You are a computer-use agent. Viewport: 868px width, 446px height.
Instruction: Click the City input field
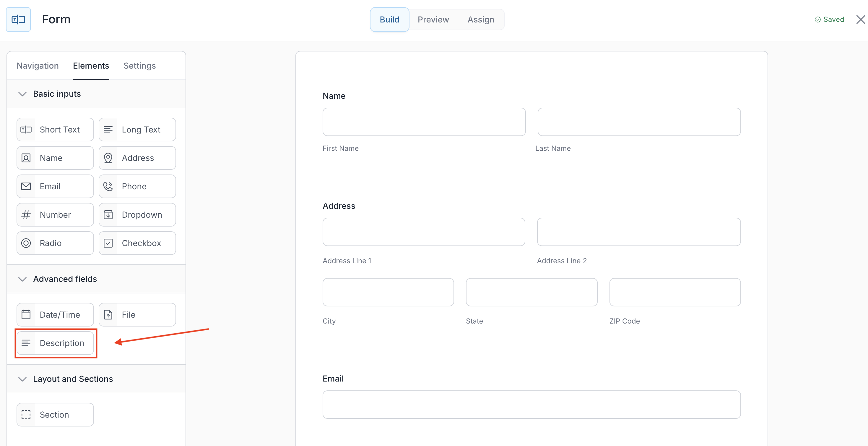click(x=388, y=292)
